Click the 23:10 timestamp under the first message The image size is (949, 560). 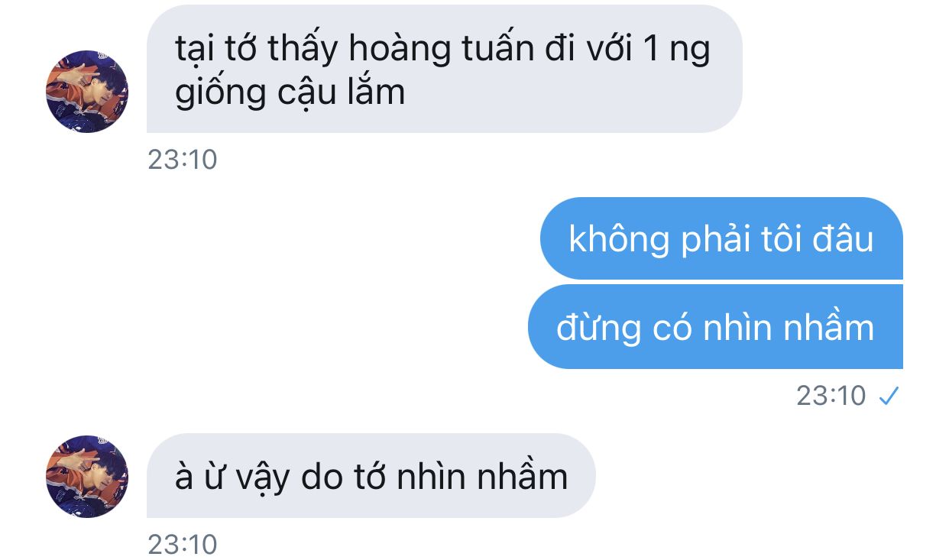coord(183,160)
